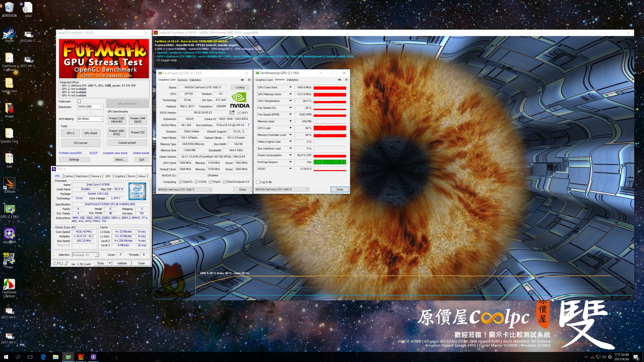Open the Recycle Bin desktop icon

(9, 10)
